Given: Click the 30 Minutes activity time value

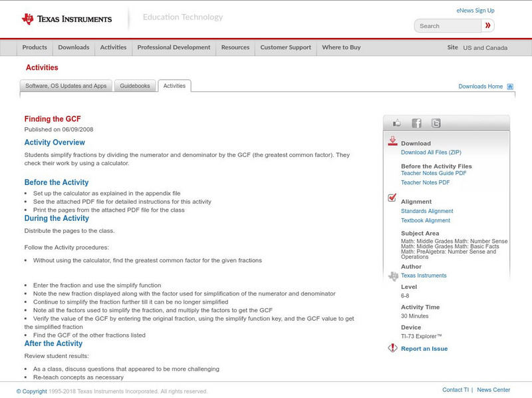Looking at the screenshot, I should (414, 316).
